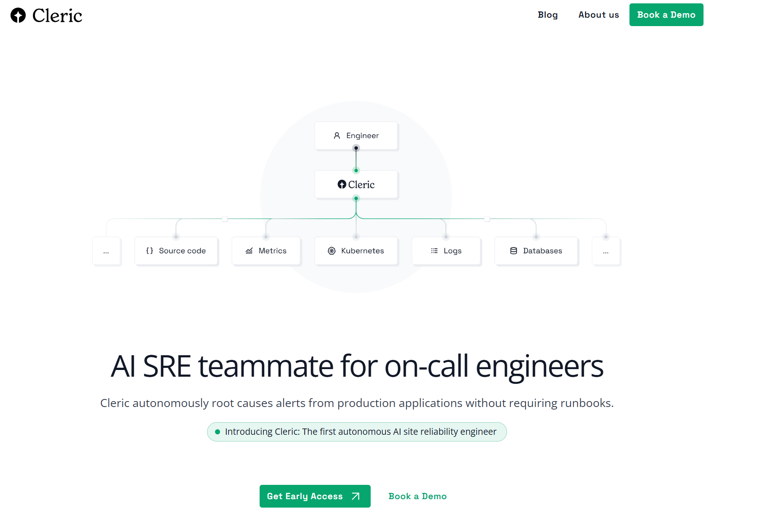
Task: Click the AI SRE teammate headline
Action: click(357, 366)
